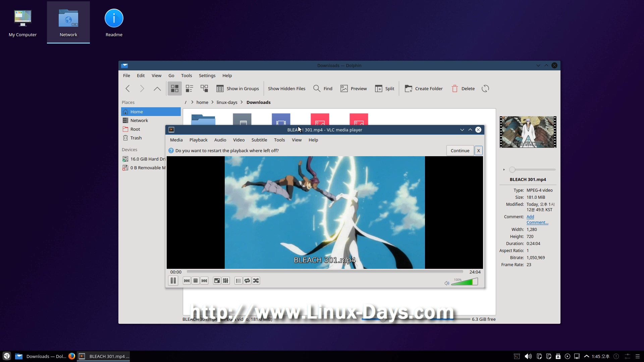Open VLC Tools menu

[x=279, y=140]
